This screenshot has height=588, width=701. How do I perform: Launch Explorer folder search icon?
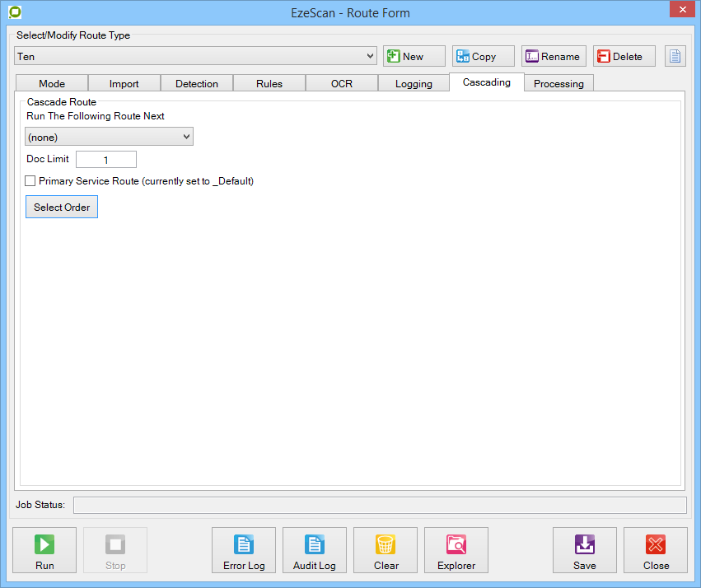click(x=456, y=544)
